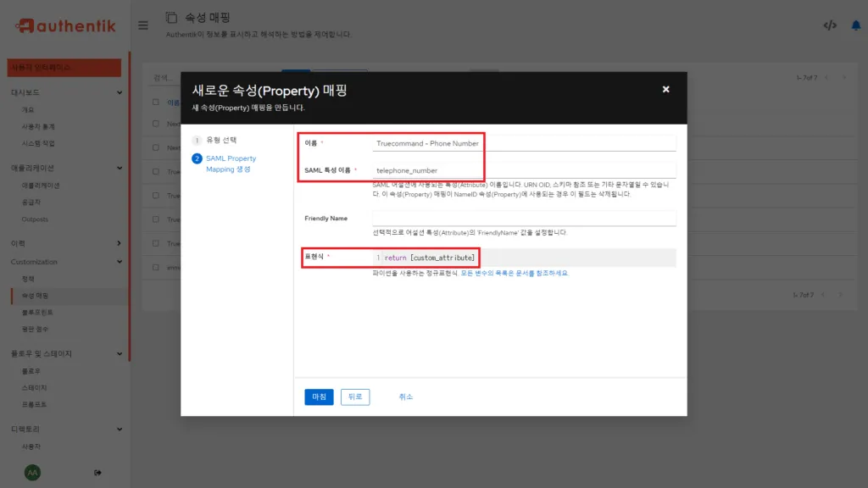Check the select-all checkbox in the table header
The image size is (868, 488).
click(x=156, y=100)
